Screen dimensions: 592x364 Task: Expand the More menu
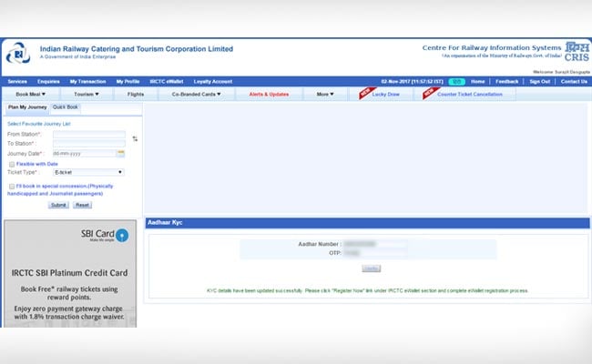click(x=325, y=94)
